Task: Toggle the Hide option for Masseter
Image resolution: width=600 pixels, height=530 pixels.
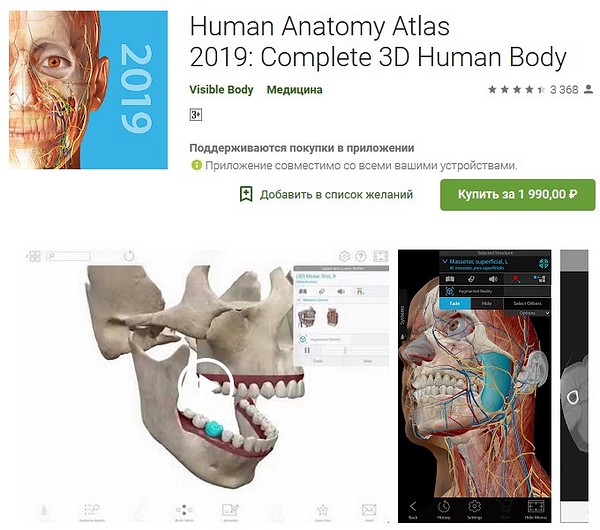Action: point(487,303)
